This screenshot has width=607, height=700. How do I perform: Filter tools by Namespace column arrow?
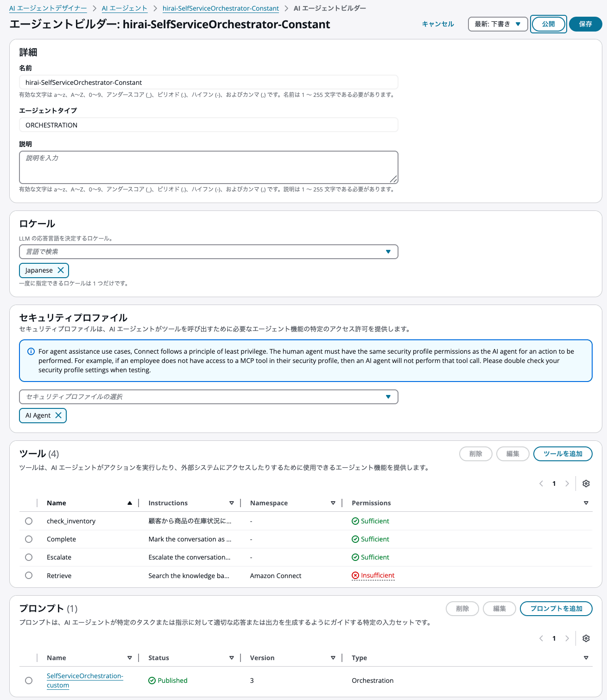click(x=333, y=503)
